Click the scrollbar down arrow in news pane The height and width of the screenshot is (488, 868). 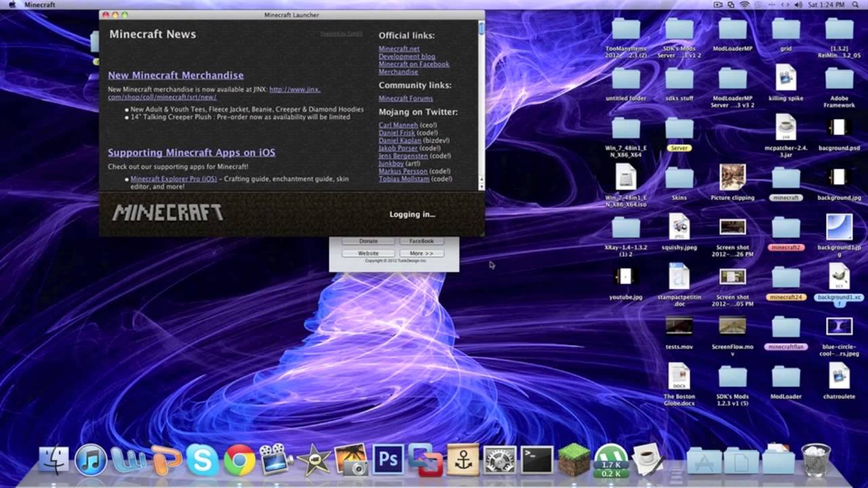coord(481,186)
